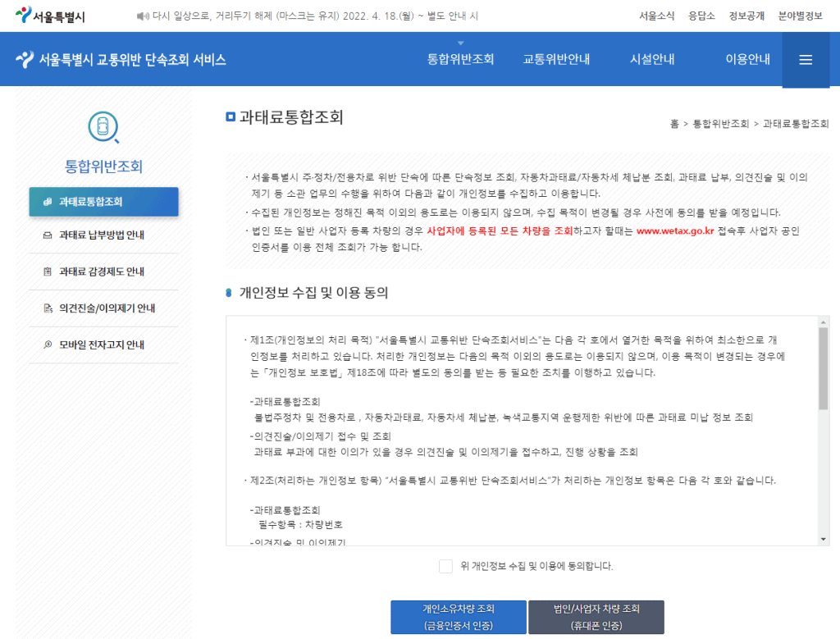Open the hamburger menu in the navigation bar
Screen dimensions: 840x639
click(806, 59)
